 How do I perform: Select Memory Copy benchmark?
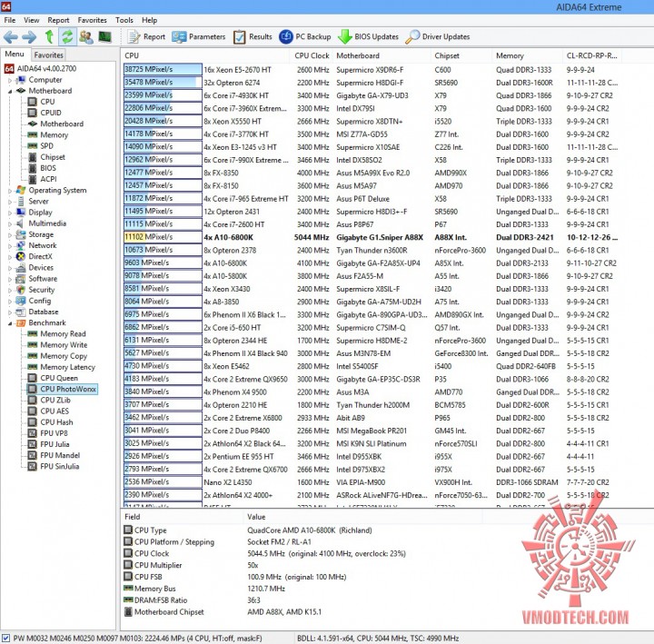coord(57,356)
